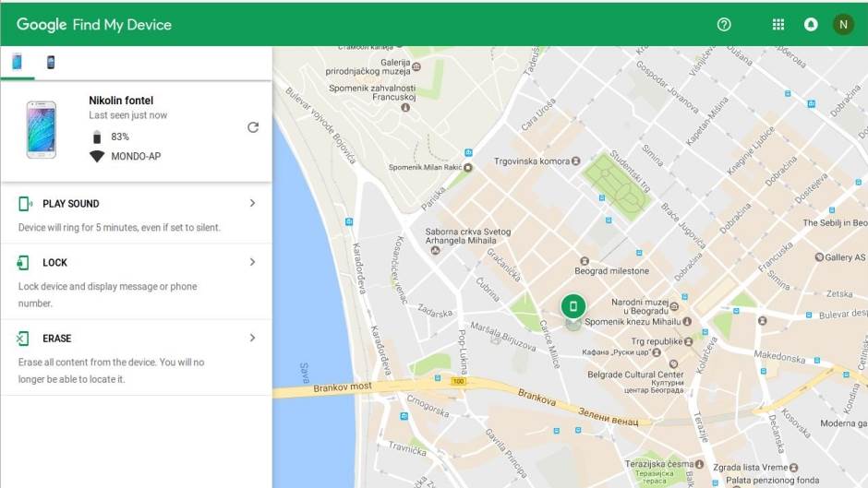
Task: Click the Erase device icon
Action: pyautogui.click(x=23, y=339)
